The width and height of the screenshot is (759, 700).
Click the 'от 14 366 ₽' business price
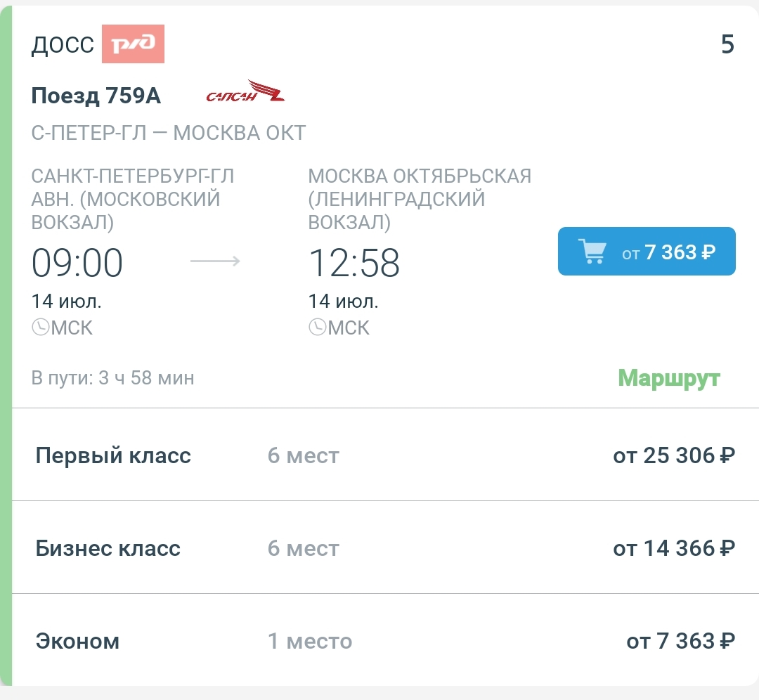pos(673,548)
